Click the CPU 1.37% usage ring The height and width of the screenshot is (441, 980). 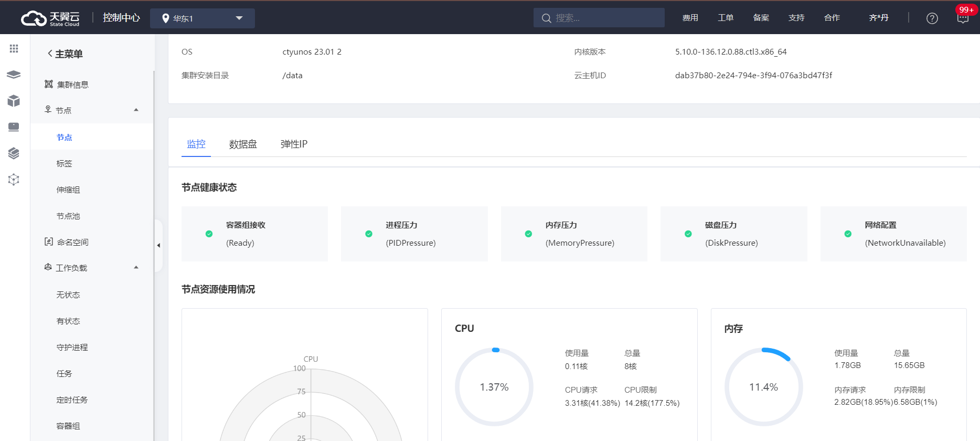tap(494, 387)
